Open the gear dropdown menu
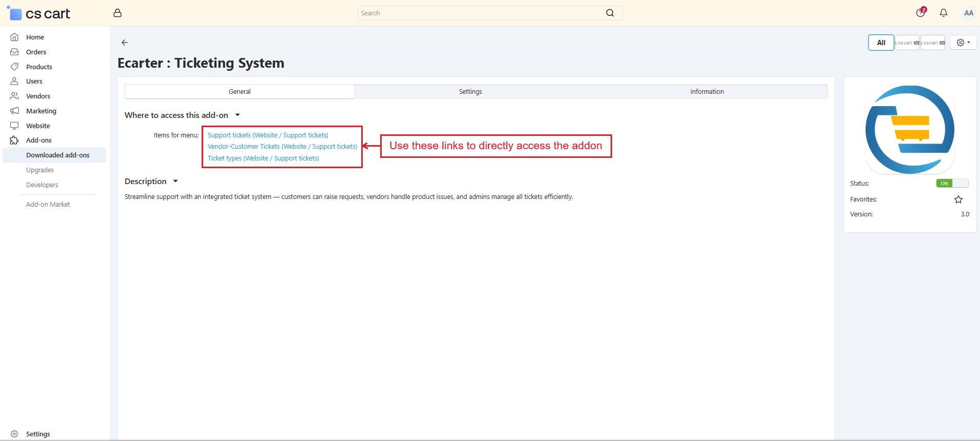Viewport: 980px width, 441px height. [x=963, y=43]
